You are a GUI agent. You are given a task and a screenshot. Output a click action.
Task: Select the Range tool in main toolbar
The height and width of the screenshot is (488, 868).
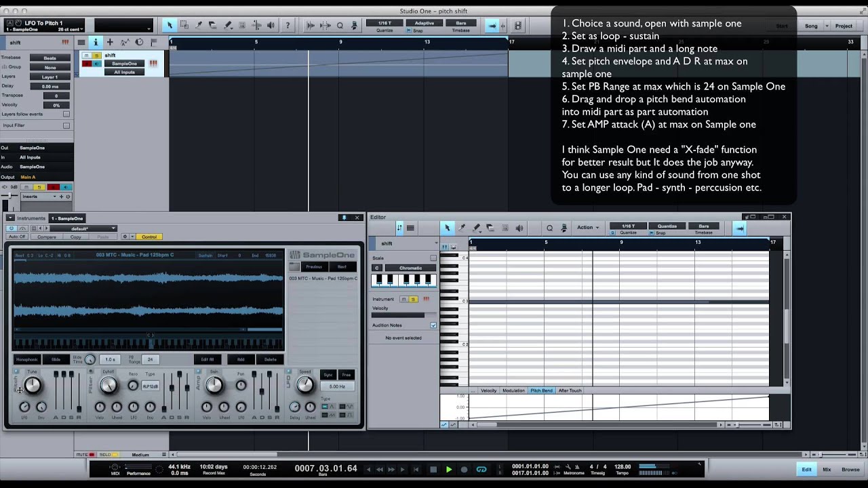(184, 26)
